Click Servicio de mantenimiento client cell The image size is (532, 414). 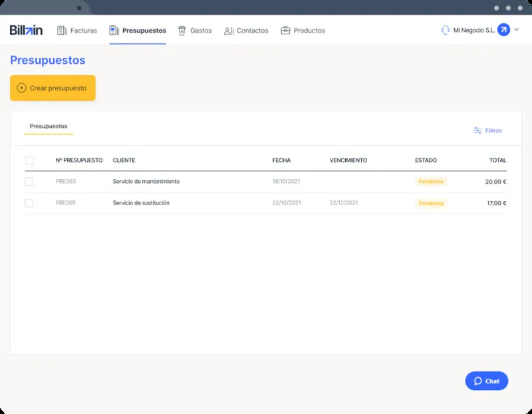146,181
